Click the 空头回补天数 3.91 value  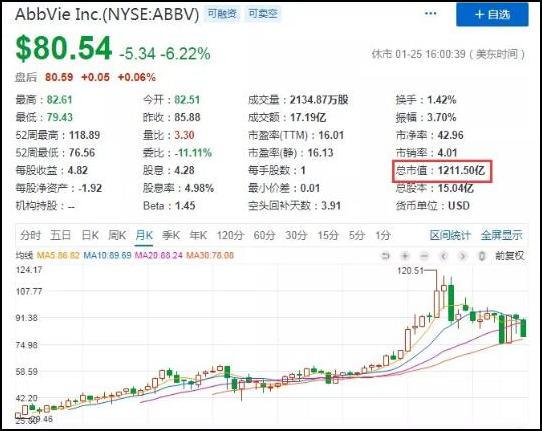click(331, 206)
